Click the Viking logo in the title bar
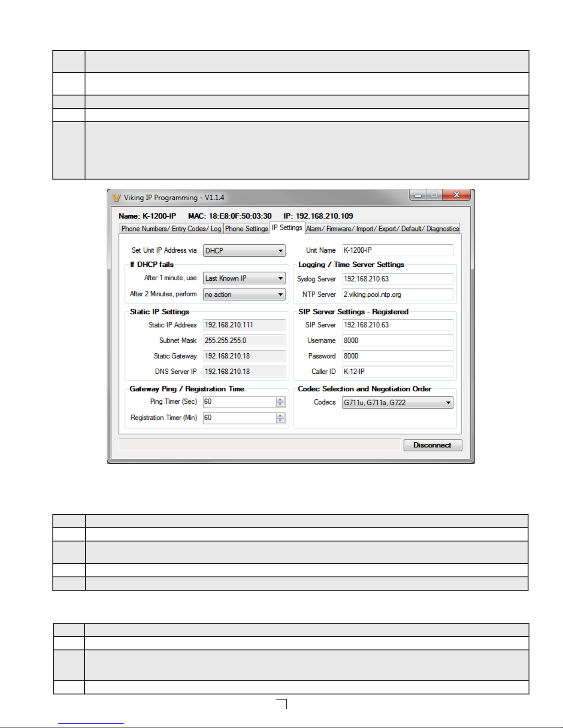Screen dimensions: 563x728 pyautogui.click(x=117, y=198)
